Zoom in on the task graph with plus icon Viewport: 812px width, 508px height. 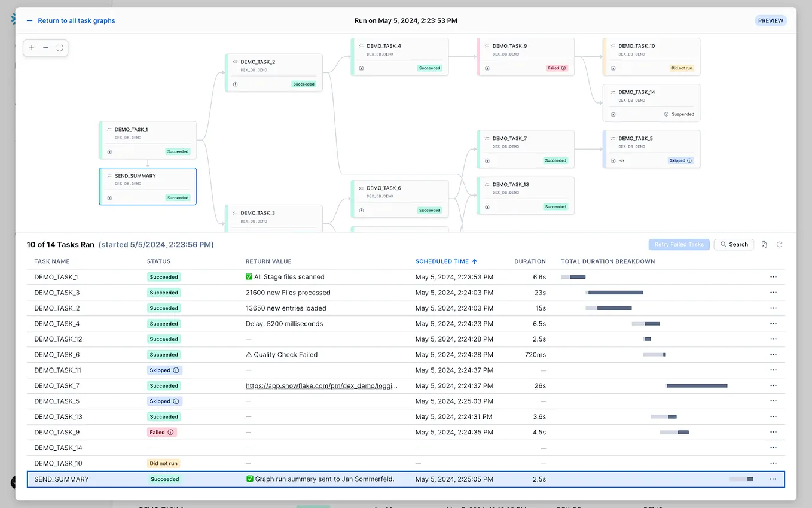coord(31,47)
